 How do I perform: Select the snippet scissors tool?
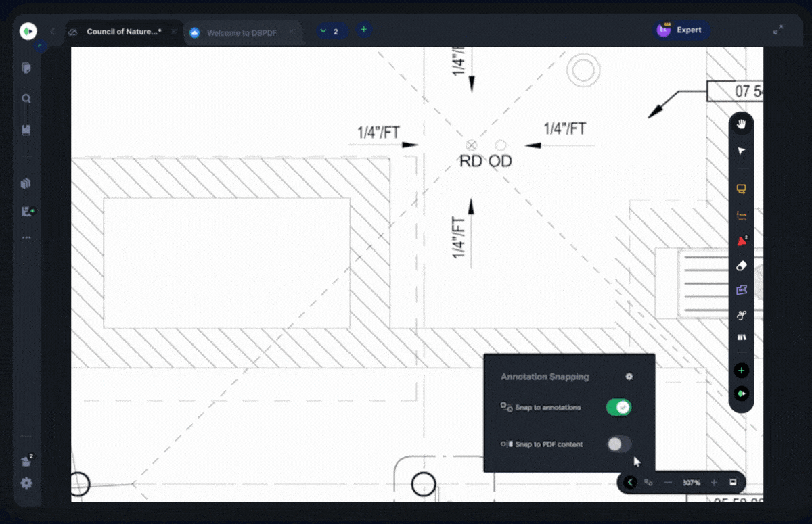point(741,315)
